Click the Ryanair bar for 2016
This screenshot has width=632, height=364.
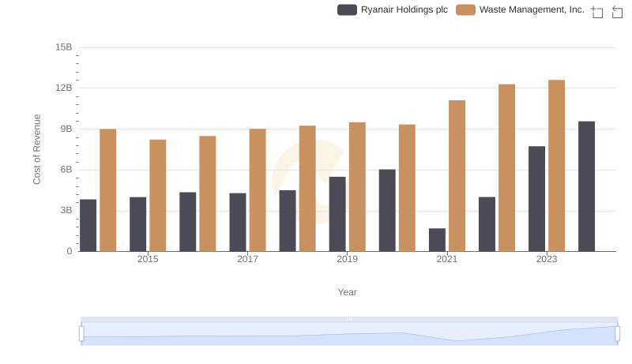click(188, 222)
